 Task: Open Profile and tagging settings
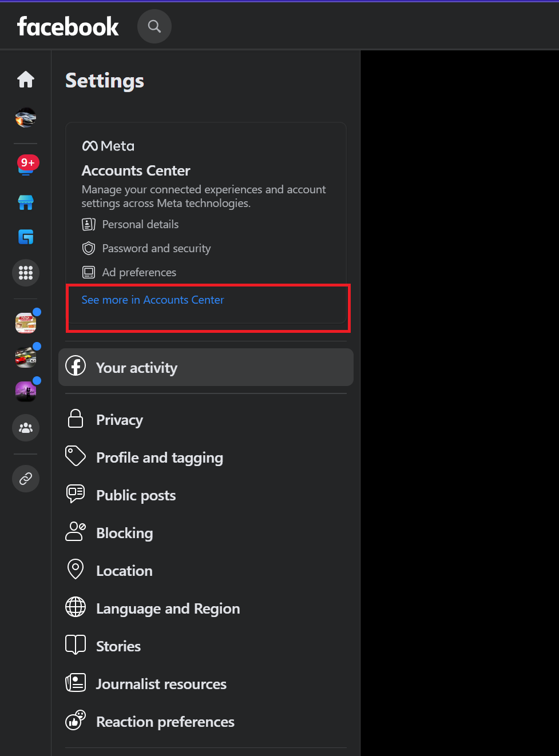(206, 457)
